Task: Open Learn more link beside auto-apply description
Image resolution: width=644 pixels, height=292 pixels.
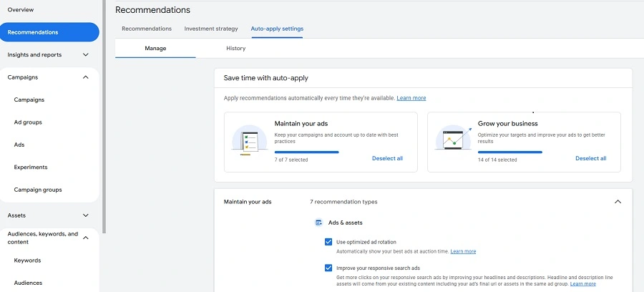Action: [x=411, y=98]
